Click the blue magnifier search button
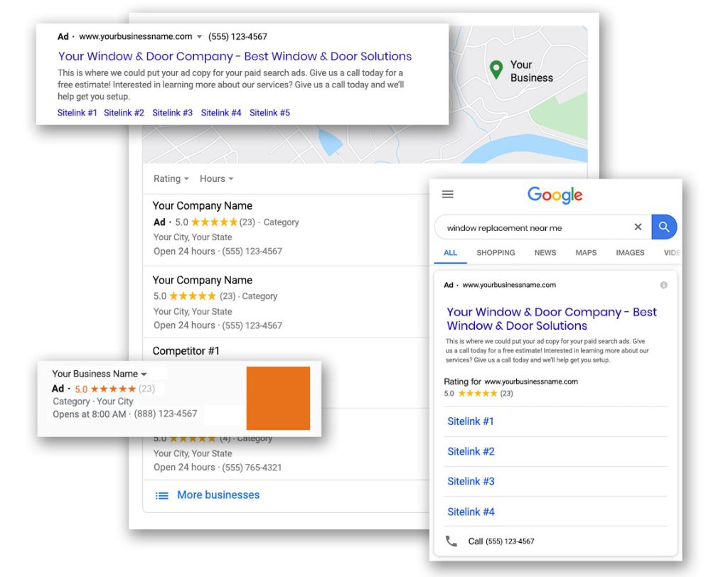The width and height of the screenshot is (728, 577). pyautogui.click(x=664, y=227)
